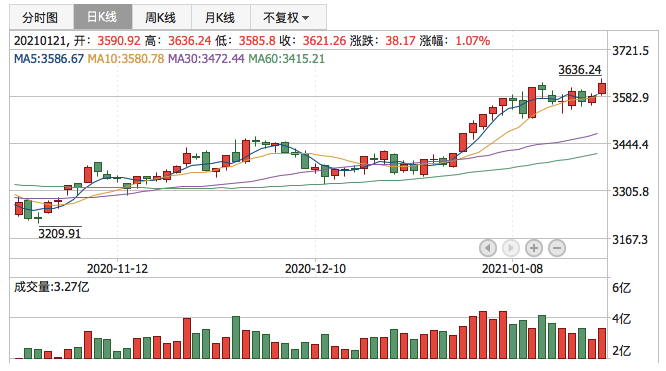Screen dimensions: 666x371
Task: Click the 3636.24 high price label
Action: click(580, 70)
